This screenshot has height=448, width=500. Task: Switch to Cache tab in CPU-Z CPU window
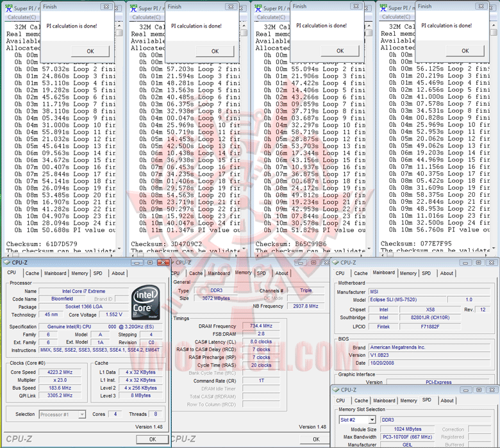click(x=32, y=273)
